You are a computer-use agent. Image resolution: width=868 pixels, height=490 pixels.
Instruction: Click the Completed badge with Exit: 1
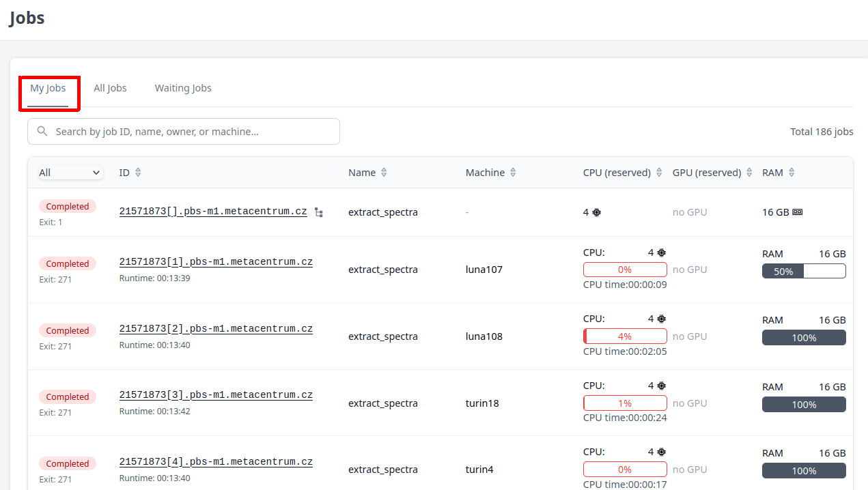68,206
